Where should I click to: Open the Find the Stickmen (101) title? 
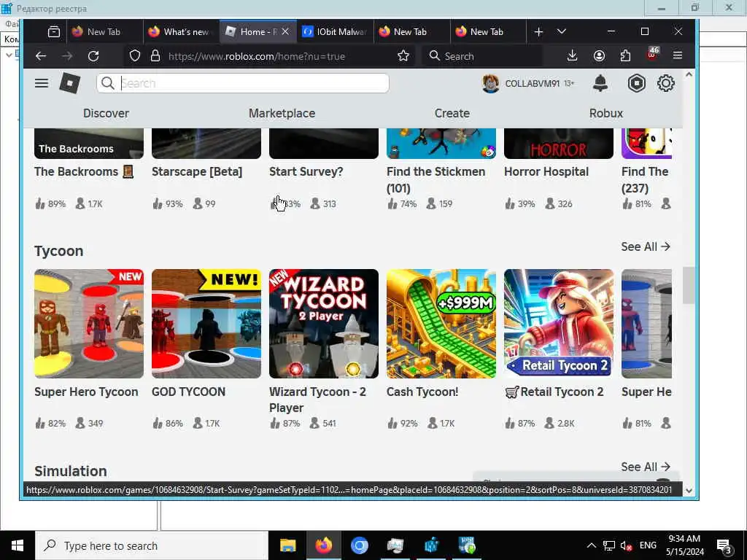point(436,179)
